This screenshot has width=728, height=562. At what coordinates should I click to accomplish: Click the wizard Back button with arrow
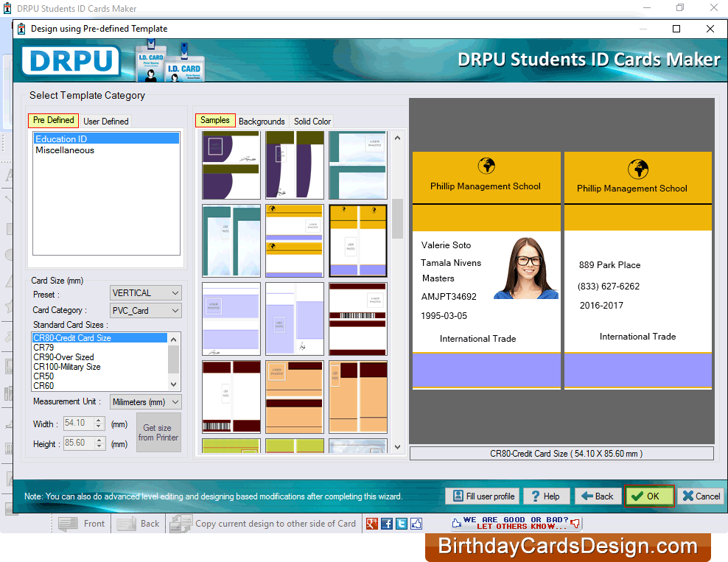[598, 496]
